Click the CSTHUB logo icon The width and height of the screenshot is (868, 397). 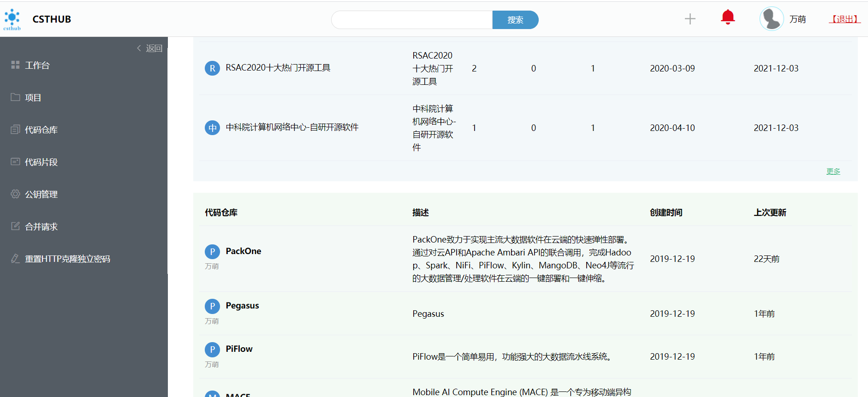[x=12, y=19]
